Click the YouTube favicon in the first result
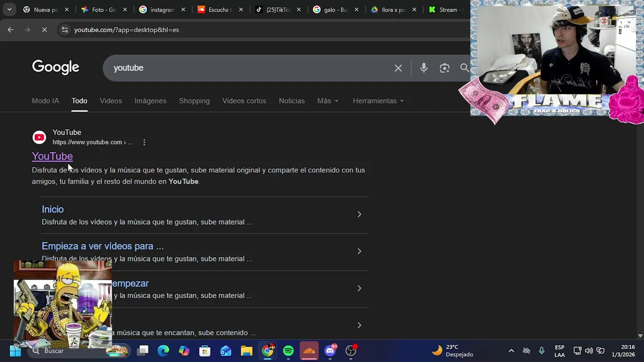The image size is (644, 362). [x=39, y=137]
